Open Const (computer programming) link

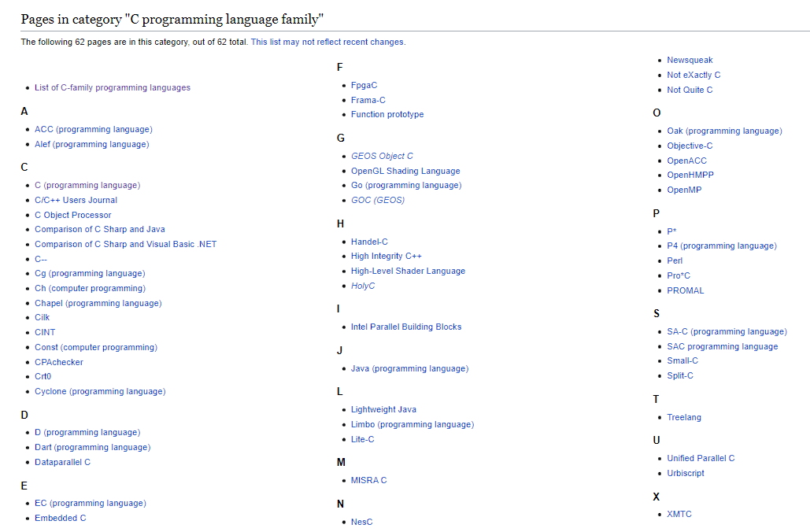click(96, 348)
